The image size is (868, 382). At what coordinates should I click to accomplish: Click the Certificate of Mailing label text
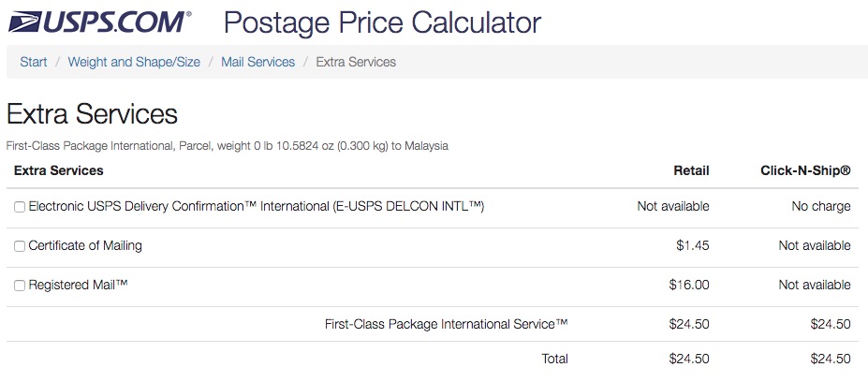pos(85,245)
